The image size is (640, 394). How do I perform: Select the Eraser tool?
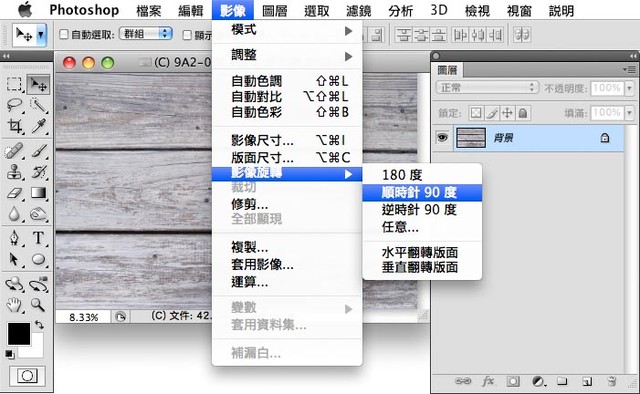click(x=14, y=193)
